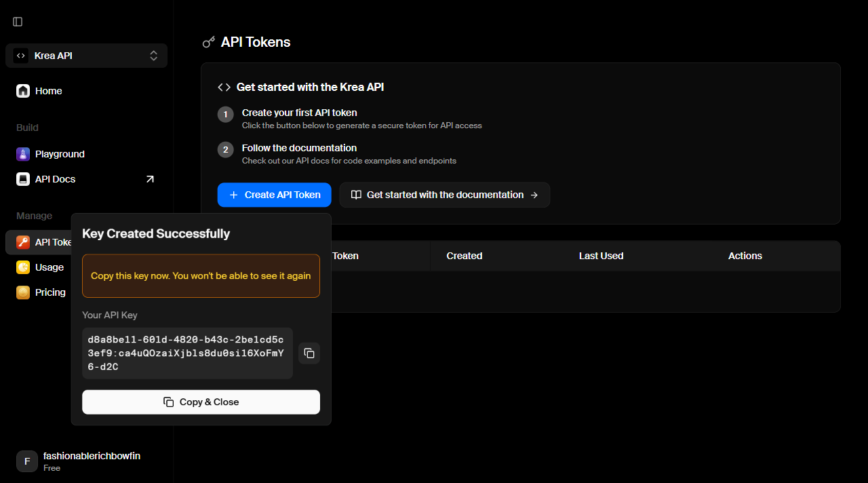The height and width of the screenshot is (483, 868).
Task: Click the Home house icon
Action: 23,91
